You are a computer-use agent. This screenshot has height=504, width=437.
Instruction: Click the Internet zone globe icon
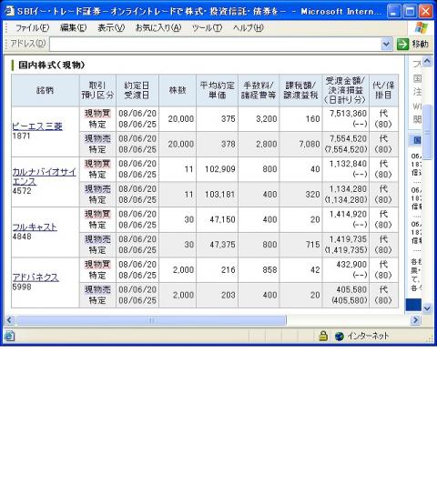[339, 336]
